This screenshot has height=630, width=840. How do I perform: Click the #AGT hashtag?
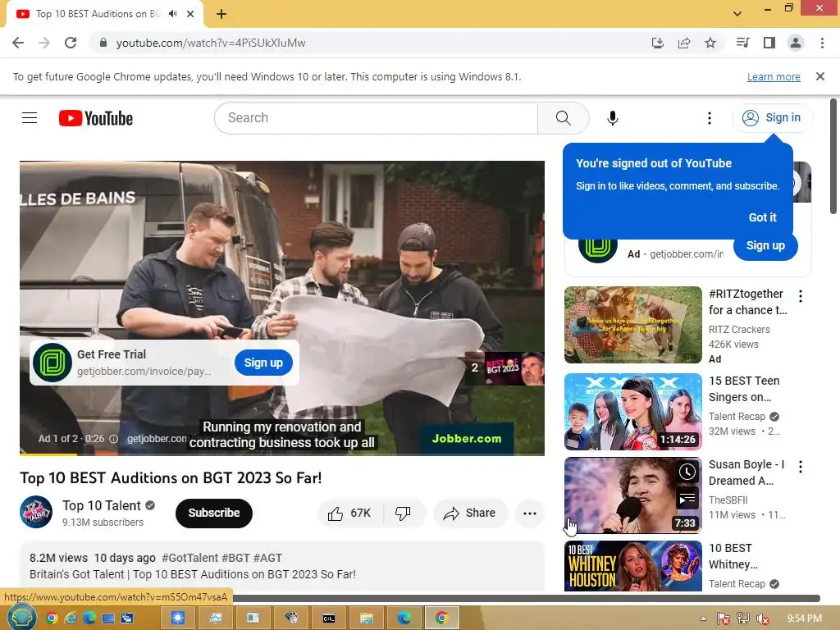[267, 558]
